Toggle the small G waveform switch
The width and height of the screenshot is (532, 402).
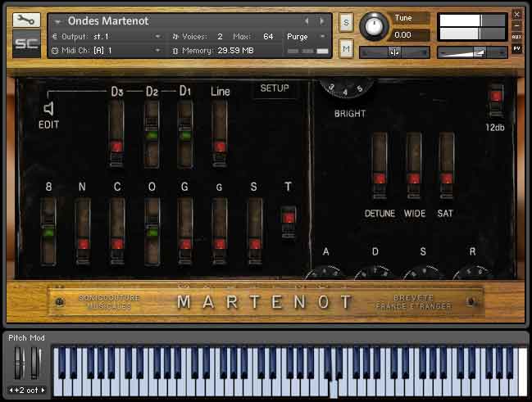(220, 231)
